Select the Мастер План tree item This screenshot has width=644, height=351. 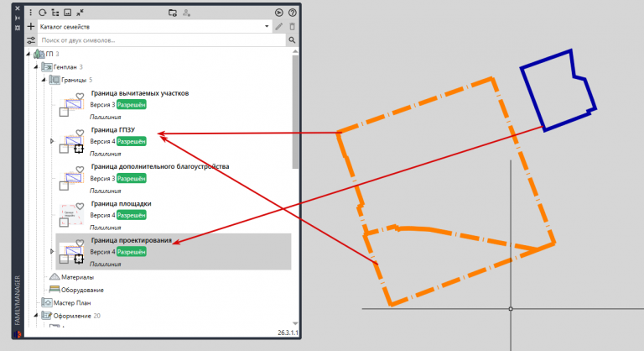(x=72, y=303)
